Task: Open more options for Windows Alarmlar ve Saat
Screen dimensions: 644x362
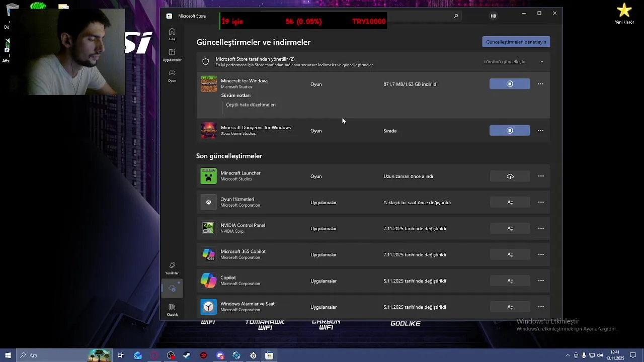Action: [541, 307]
